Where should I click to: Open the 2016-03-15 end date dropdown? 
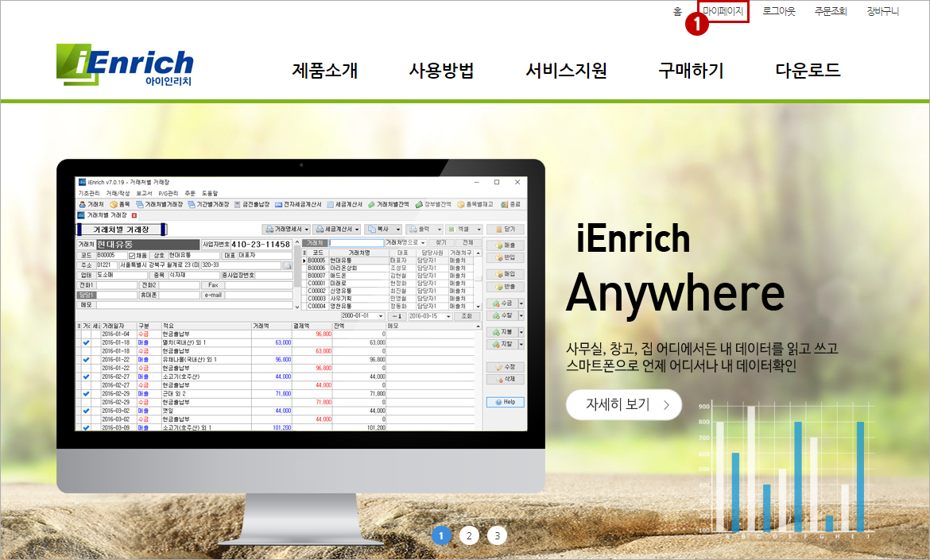448,316
